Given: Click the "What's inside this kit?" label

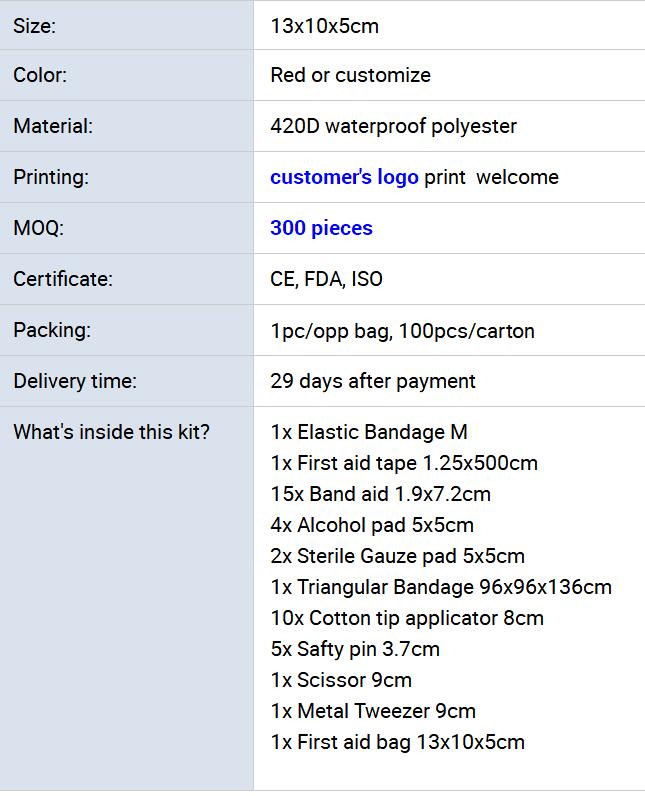Looking at the screenshot, I should coord(111,432).
